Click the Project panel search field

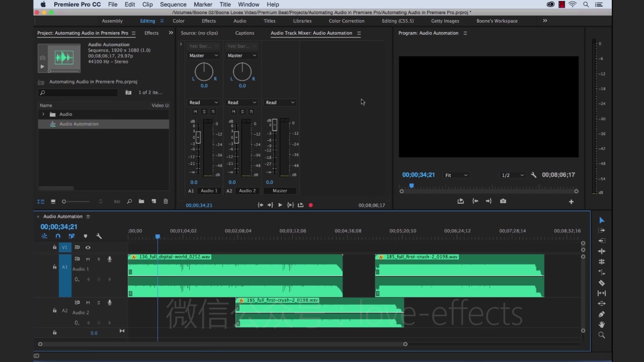pos(78,93)
